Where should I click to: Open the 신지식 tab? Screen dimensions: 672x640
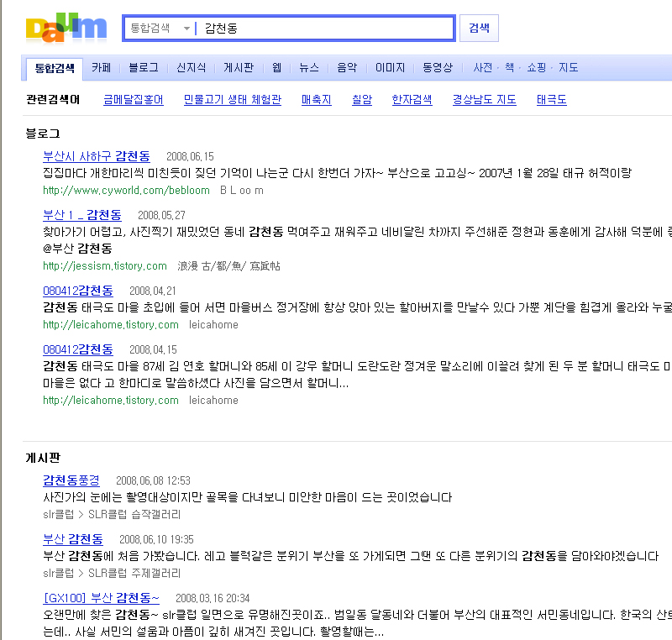coord(192,68)
